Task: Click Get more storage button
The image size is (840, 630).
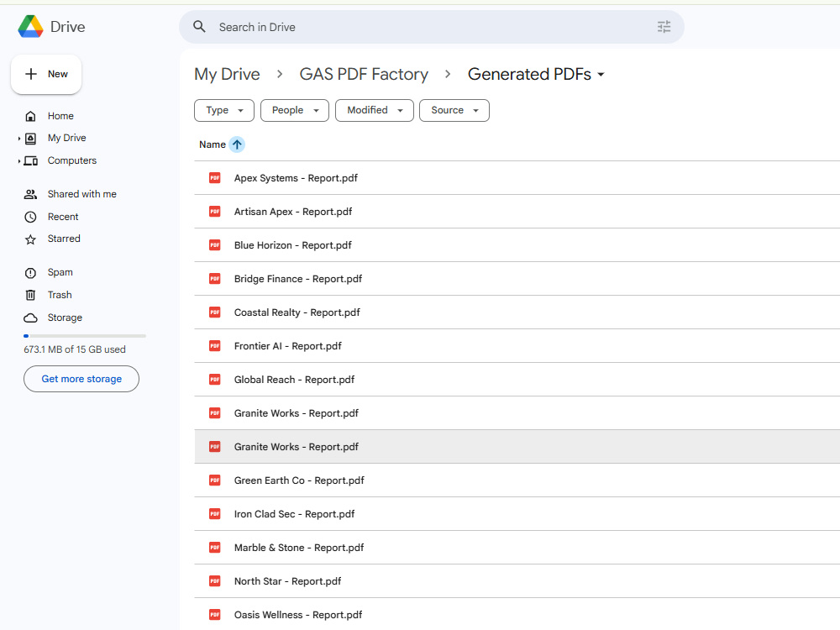Action: [81, 379]
